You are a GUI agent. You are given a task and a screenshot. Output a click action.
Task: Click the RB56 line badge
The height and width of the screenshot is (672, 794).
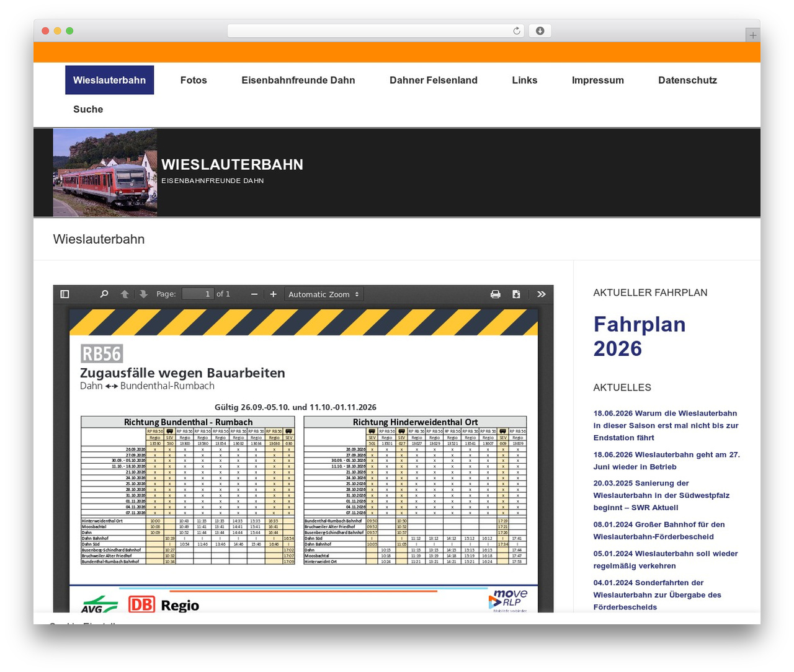102,353
